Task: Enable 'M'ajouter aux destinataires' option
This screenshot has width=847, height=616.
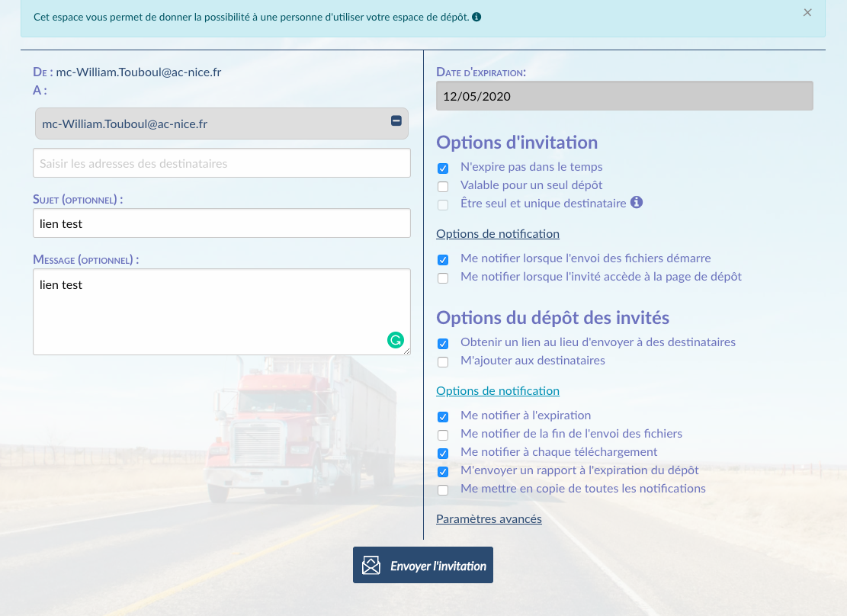Action: 443,361
